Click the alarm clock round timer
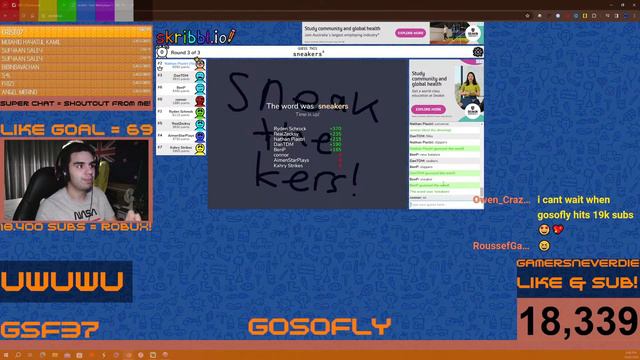640x360 pixels. click(162, 52)
